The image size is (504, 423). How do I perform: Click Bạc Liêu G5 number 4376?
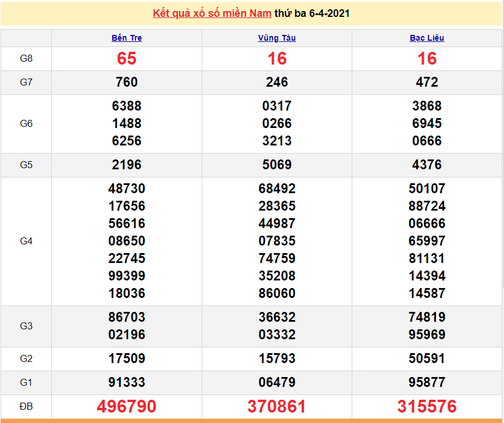click(427, 165)
